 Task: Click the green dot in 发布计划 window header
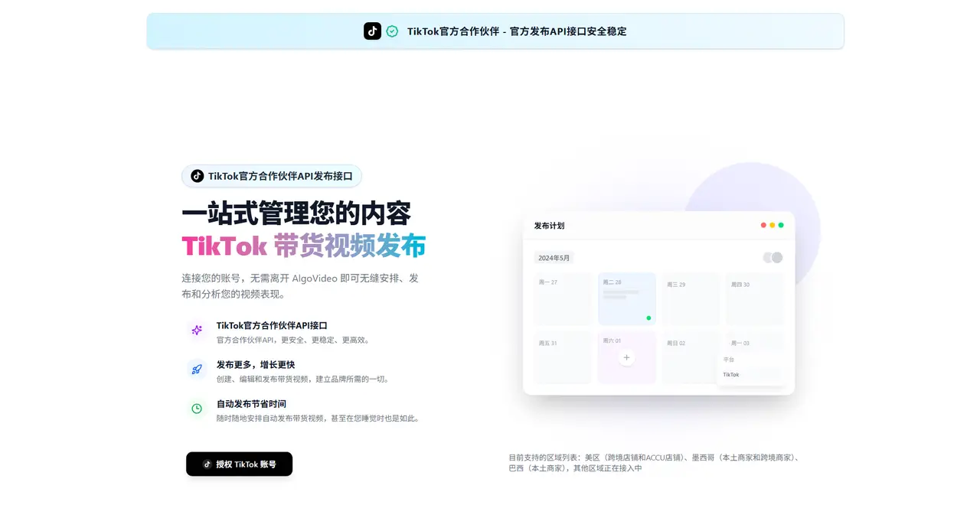tap(781, 225)
